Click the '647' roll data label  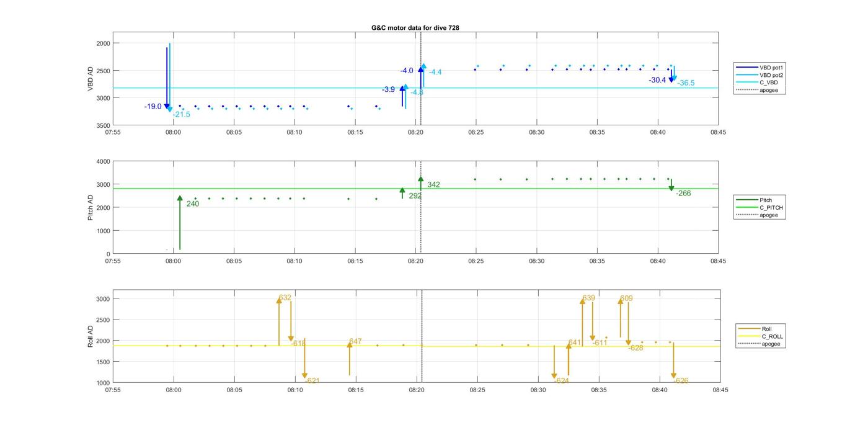click(x=355, y=342)
